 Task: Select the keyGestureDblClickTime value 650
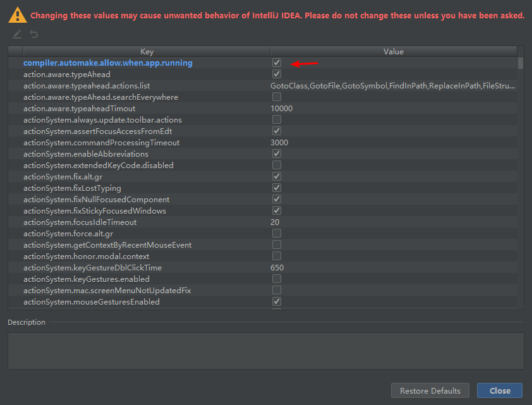click(277, 268)
